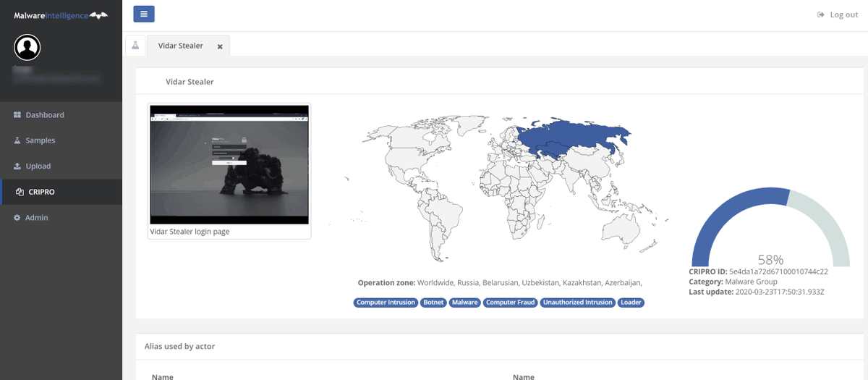Open CRIPRO in the sidebar
The image size is (868, 380).
61,192
